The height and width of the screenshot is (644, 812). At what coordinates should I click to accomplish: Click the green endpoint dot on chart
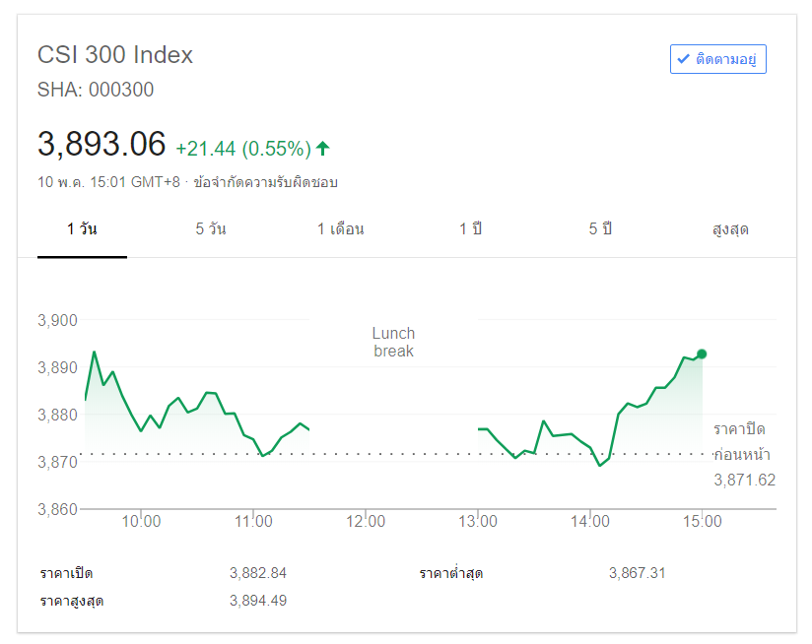coord(702,354)
